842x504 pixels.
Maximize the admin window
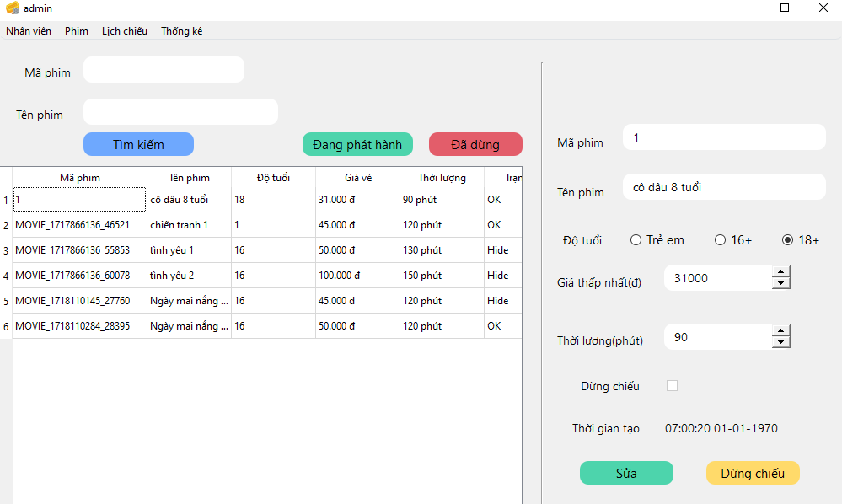785,8
